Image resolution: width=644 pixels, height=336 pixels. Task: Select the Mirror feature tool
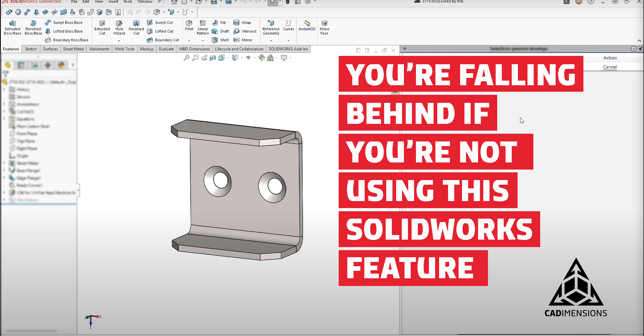tap(244, 40)
